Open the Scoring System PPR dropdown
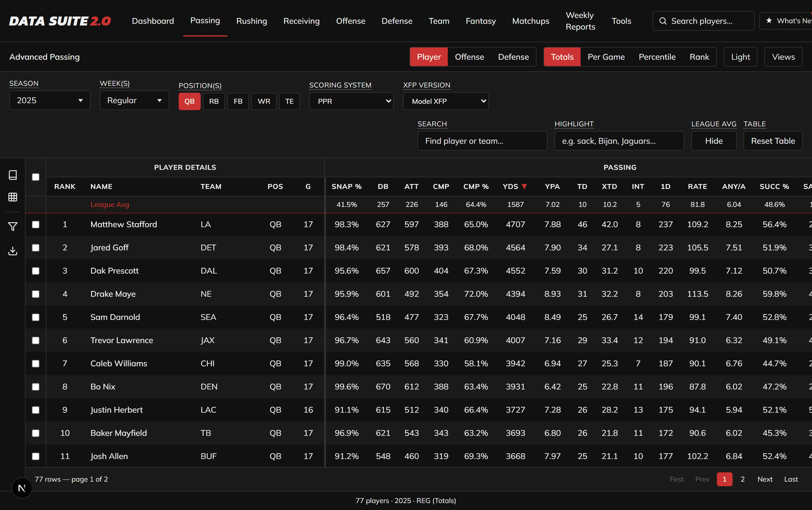This screenshot has height=510, width=812. click(351, 101)
